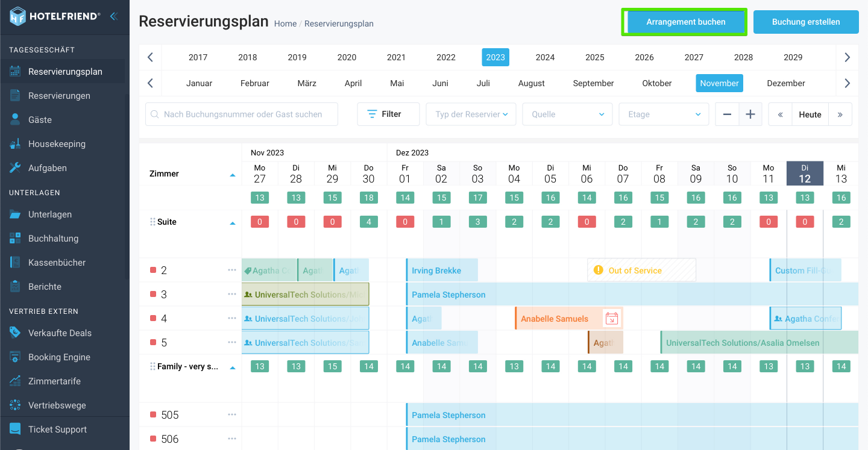
Task: Select the month Dezember
Action: 786,83
